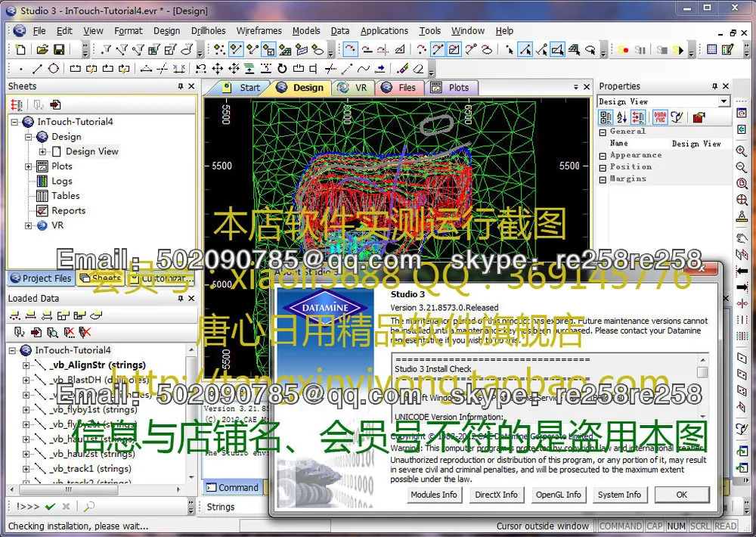Click the Rotate string circular arrow icon
The image size is (756, 537).
point(282,69)
